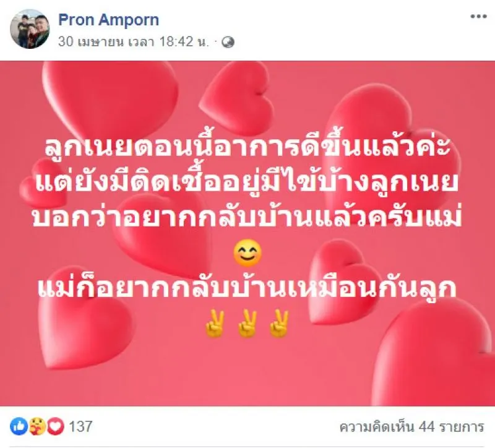Viewport: 495px width, 448px height.
Task: Click the smiling face emoji in post
Action: (x=247, y=254)
